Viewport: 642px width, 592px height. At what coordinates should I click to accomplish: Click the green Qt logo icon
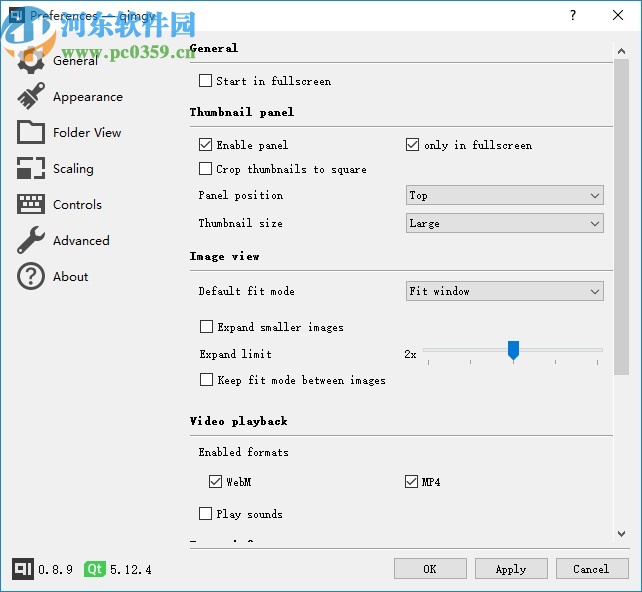pos(95,569)
